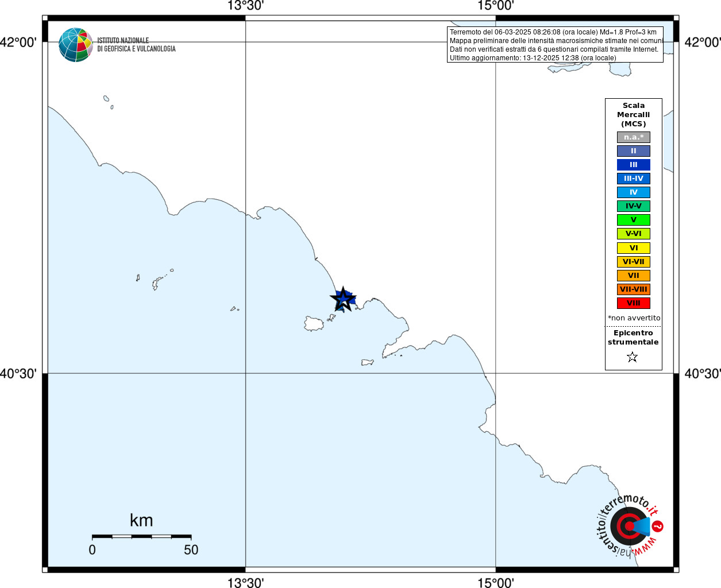Click the top 13°30' longitude label
This screenshot has width=721, height=588.
coord(245,6)
